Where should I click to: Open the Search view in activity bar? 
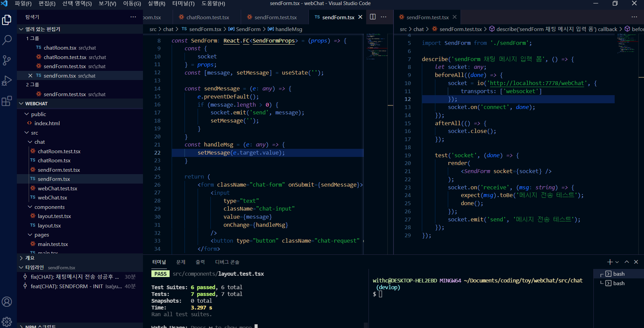(7, 40)
